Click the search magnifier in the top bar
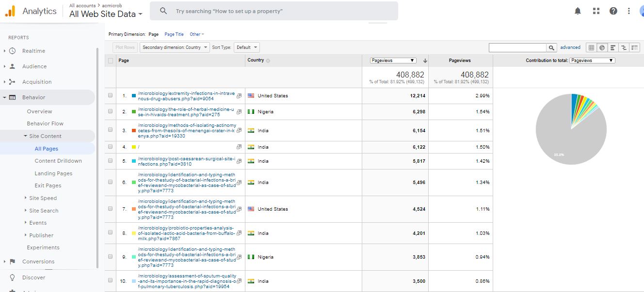 point(163,11)
